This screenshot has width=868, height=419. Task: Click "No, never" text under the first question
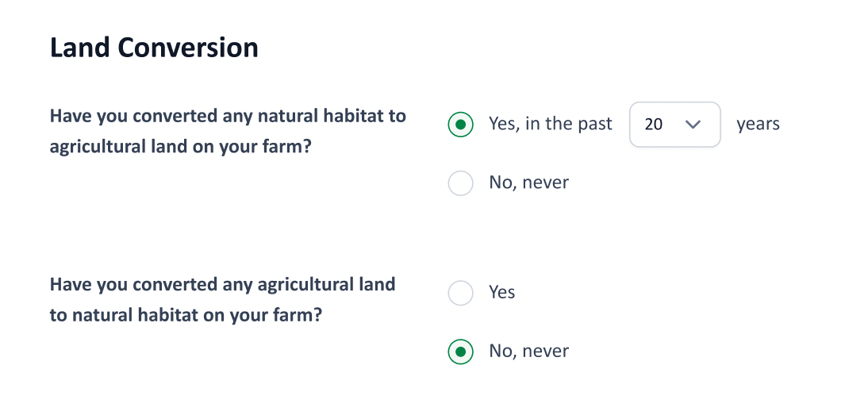pyautogui.click(x=529, y=183)
